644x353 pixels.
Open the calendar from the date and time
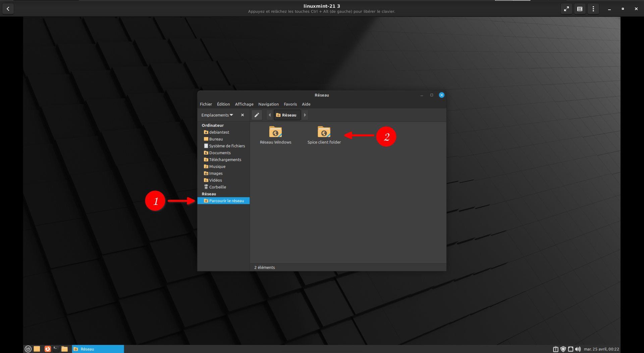tap(601, 349)
